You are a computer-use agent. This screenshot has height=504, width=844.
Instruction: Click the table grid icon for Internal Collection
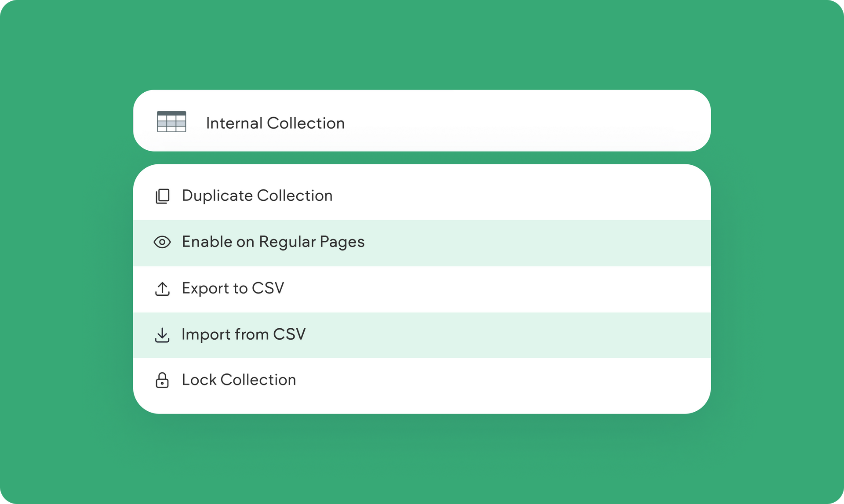(x=171, y=122)
